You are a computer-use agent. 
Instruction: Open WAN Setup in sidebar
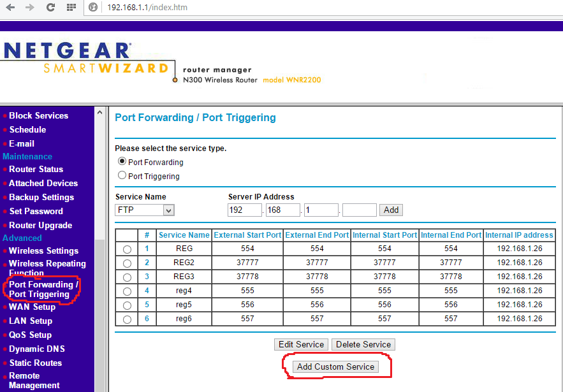click(x=33, y=307)
